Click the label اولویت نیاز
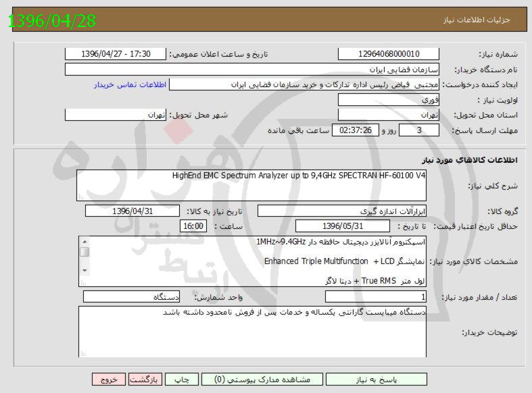532x393 pixels. coord(498,101)
